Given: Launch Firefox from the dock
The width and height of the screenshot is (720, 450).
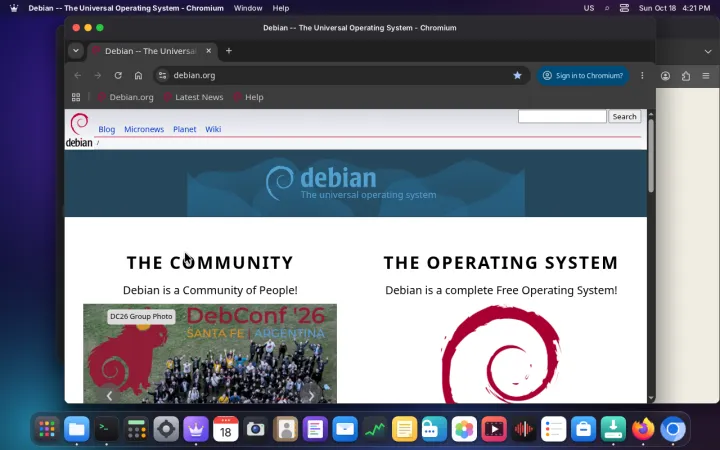Looking at the screenshot, I should [x=643, y=429].
